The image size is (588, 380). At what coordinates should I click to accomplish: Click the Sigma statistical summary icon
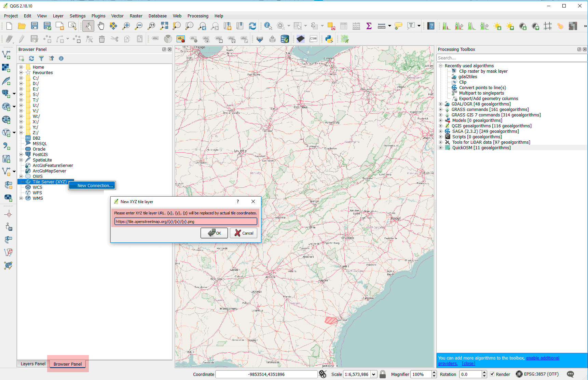[369, 26]
